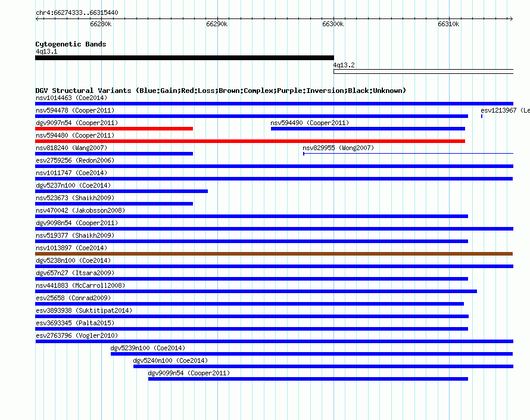Click the nsv1014463 (Coe2014) variant label
Image resolution: width=530 pixels, height=420 pixels.
tap(71, 98)
